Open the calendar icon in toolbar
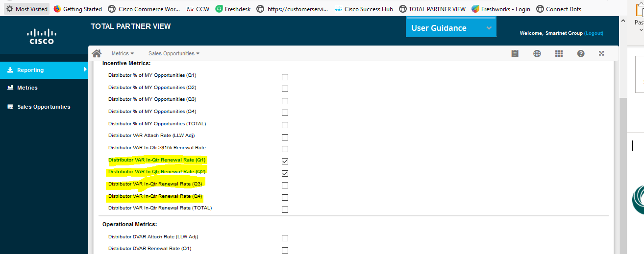The image size is (644, 254). pyautogui.click(x=515, y=53)
